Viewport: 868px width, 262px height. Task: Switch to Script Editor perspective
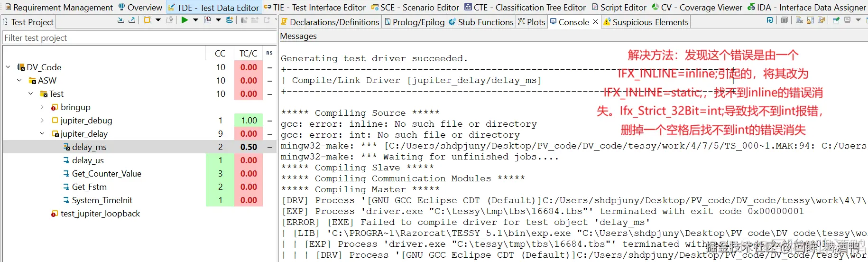click(619, 7)
